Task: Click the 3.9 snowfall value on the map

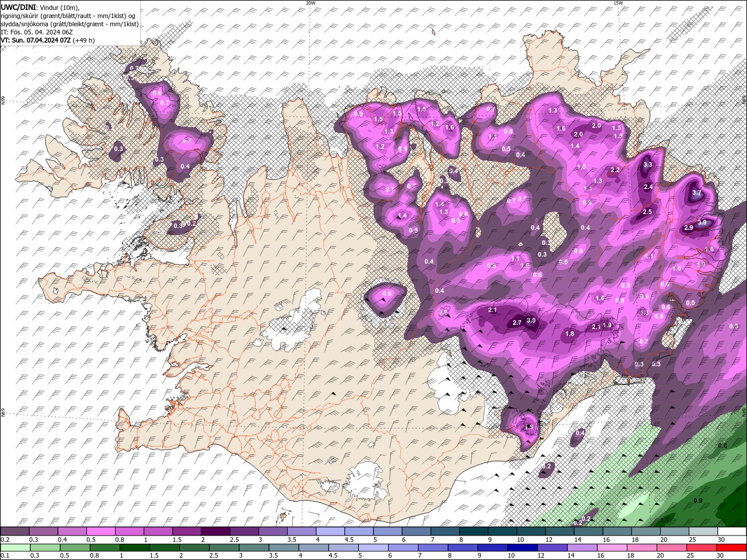Action: [702, 222]
